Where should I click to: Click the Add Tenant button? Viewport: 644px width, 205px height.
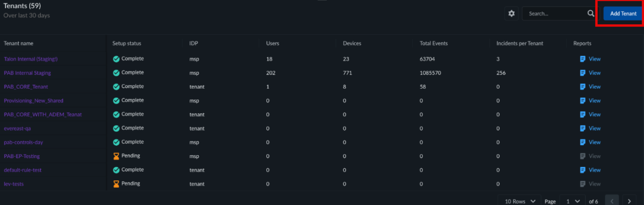(x=623, y=14)
